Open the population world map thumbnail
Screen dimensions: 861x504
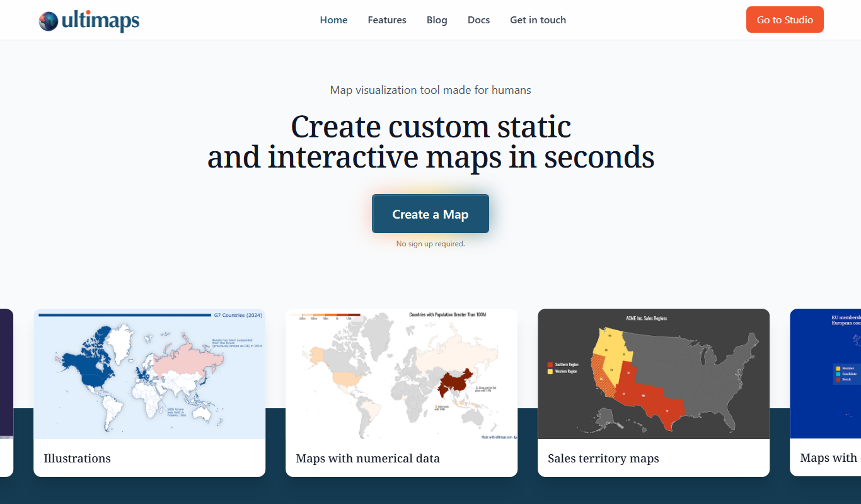click(x=402, y=374)
